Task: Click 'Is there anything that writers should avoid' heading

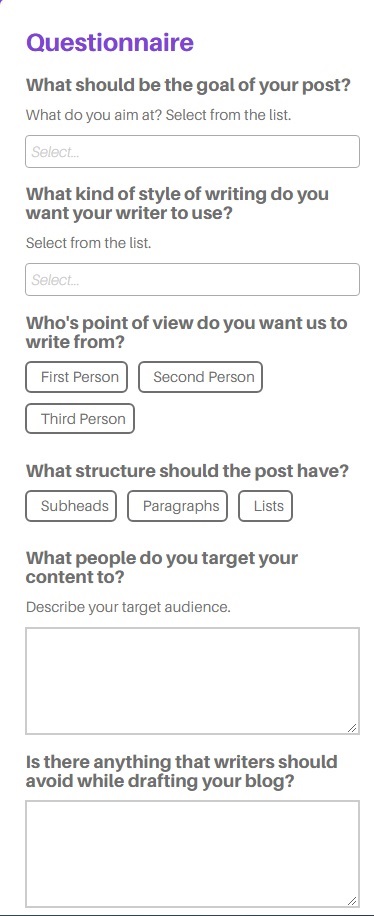Action: pyautogui.click(x=182, y=771)
